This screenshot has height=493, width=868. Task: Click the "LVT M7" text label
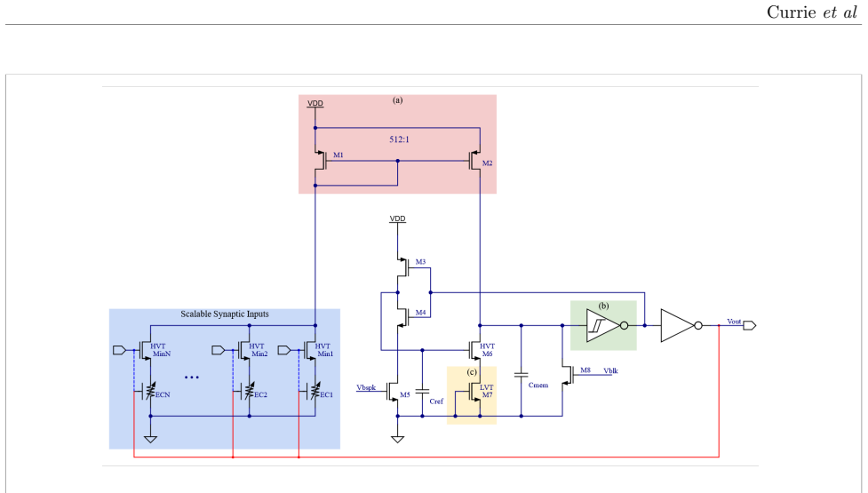487,391
